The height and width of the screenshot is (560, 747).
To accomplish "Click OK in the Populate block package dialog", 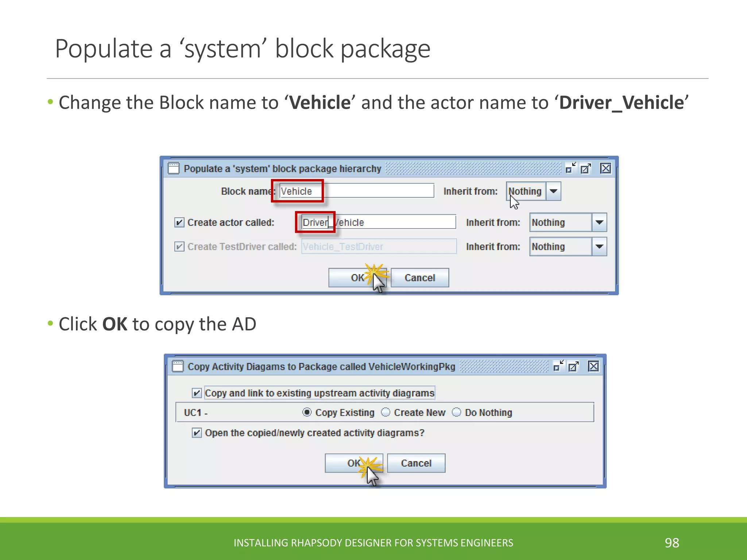I will coord(357,278).
